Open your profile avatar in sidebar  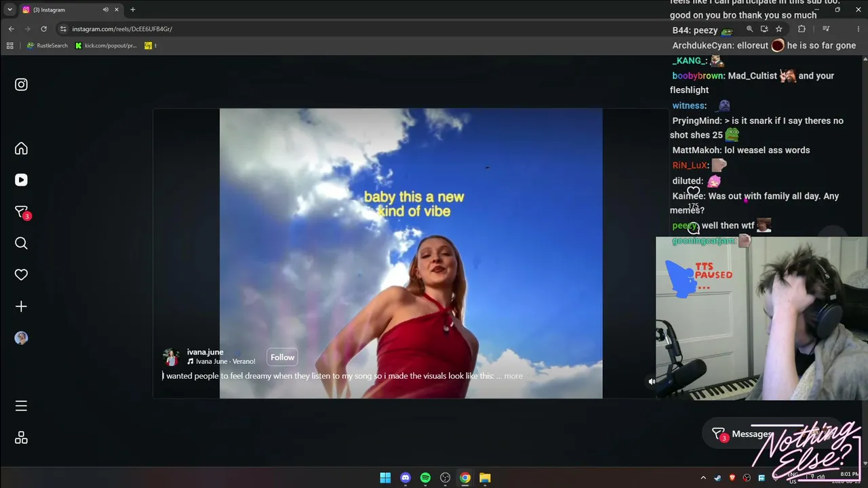pyautogui.click(x=21, y=338)
